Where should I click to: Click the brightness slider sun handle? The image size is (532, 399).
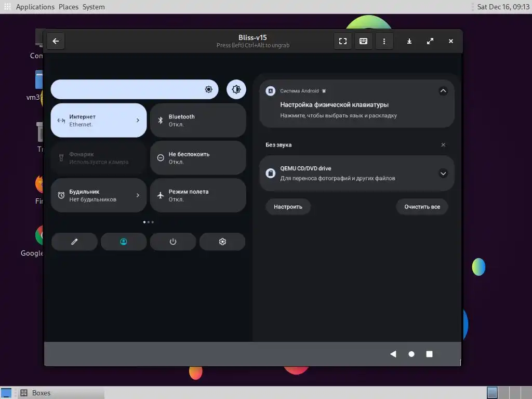[x=209, y=89]
